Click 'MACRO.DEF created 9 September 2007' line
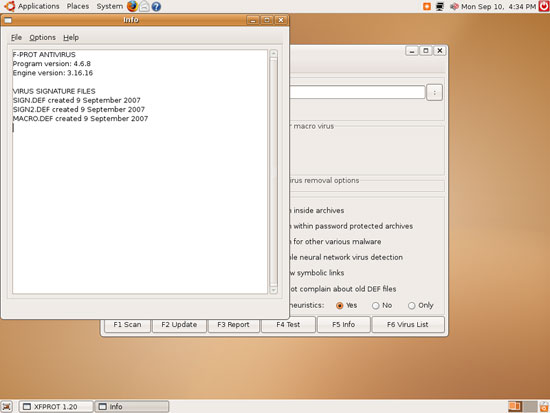 tap(80, 118)
